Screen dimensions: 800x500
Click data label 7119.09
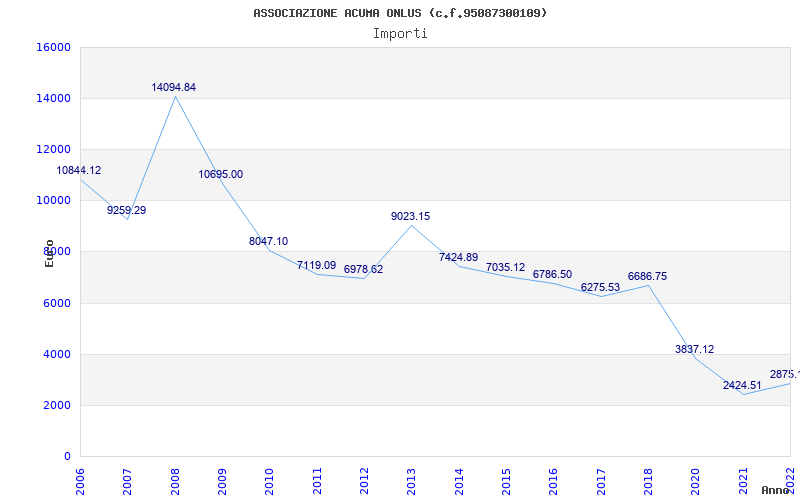coord(316,265)
